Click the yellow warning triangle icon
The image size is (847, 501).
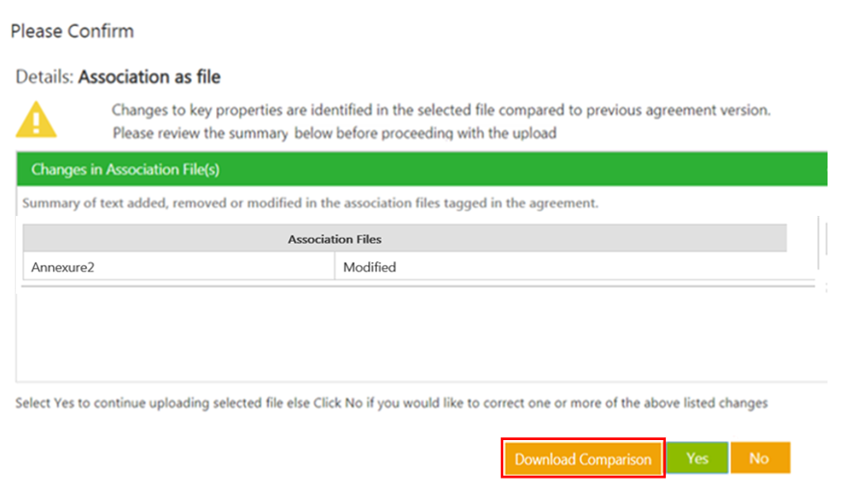click(37, 119)
